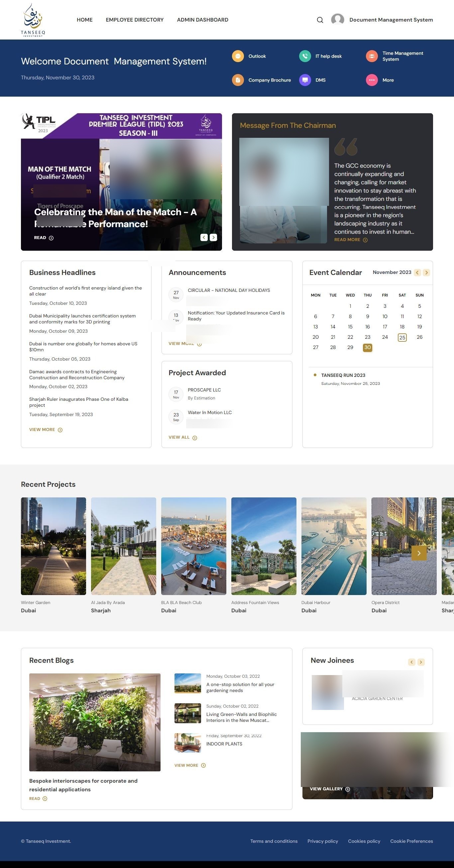The height and width of the screenshot is (868, 454).
Task: Click the Tanseeq Investment logo
Action: pos(33,20)
